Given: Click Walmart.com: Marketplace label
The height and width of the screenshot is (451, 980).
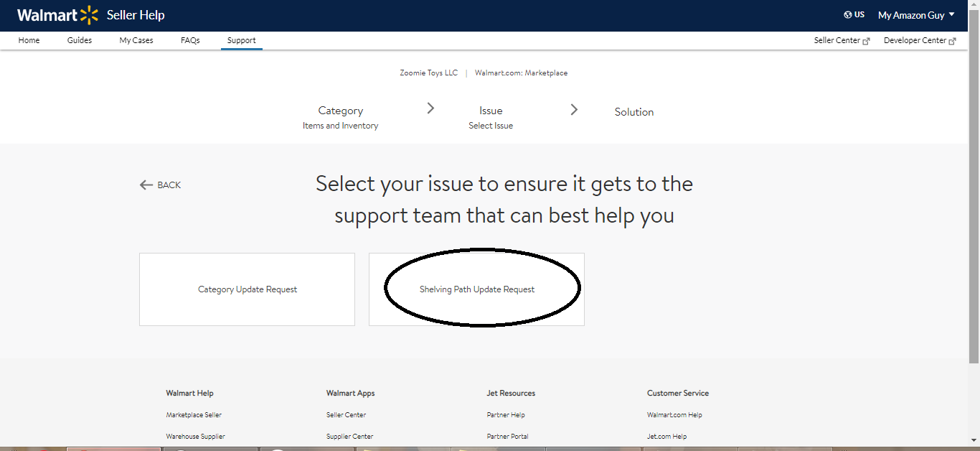Looking at the screenshot, I should coord(521,73).
